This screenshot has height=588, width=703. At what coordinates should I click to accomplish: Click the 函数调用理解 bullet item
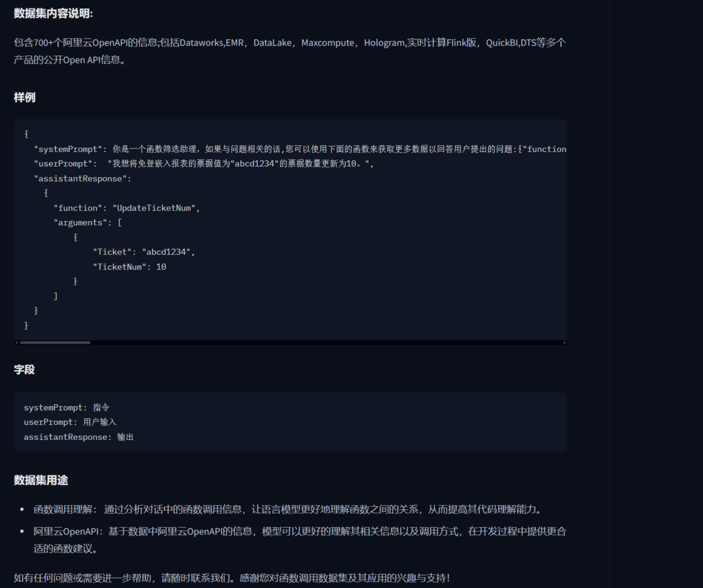click(287, 509)
